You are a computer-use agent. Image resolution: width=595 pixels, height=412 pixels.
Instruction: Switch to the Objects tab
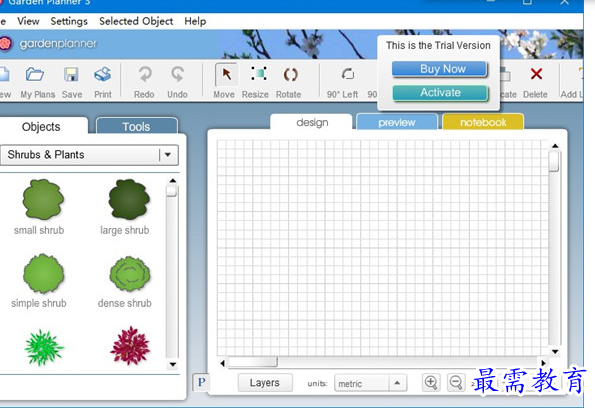tap(41, 127)
